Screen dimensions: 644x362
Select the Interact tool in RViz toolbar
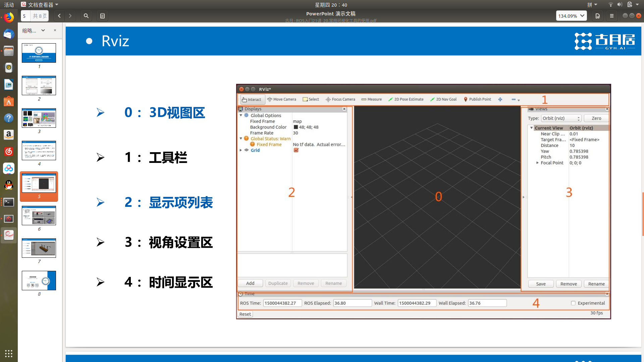tap(252, 99)
